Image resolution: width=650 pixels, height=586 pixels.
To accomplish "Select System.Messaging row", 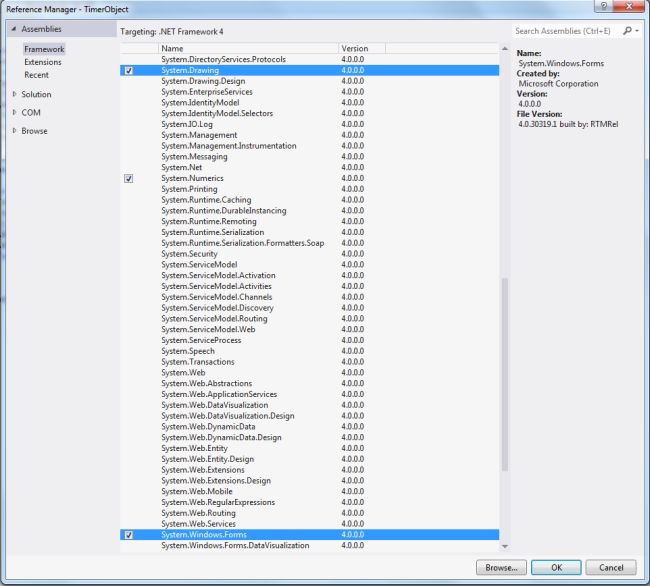I will (310, 157).
